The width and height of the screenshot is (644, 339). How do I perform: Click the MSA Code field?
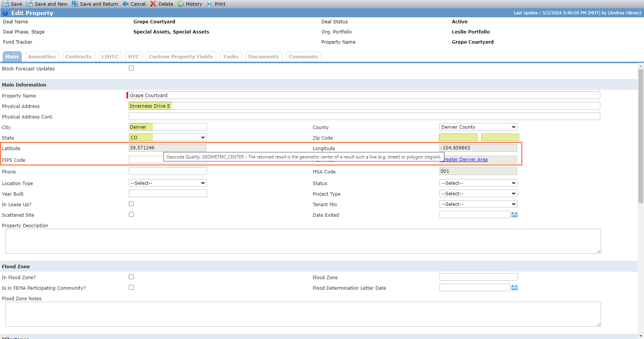click(x=478, y=171)
